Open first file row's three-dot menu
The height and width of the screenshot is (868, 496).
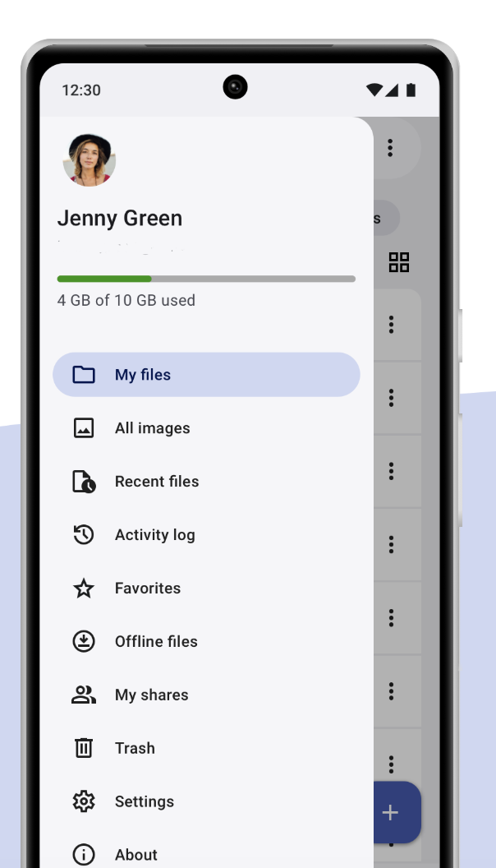391,325
